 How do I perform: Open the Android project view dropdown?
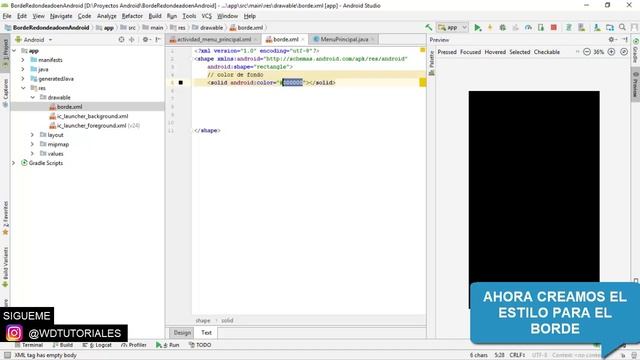(x=34, y=40)
